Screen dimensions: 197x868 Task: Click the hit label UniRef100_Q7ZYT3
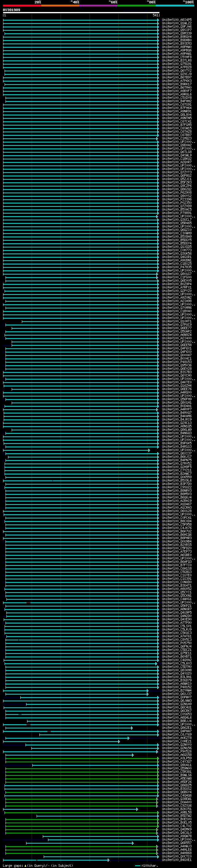click(x=177, y=172)
